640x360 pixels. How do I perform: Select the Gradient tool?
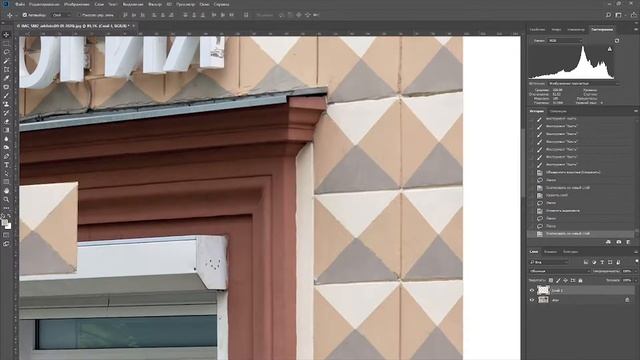(6, 130)
